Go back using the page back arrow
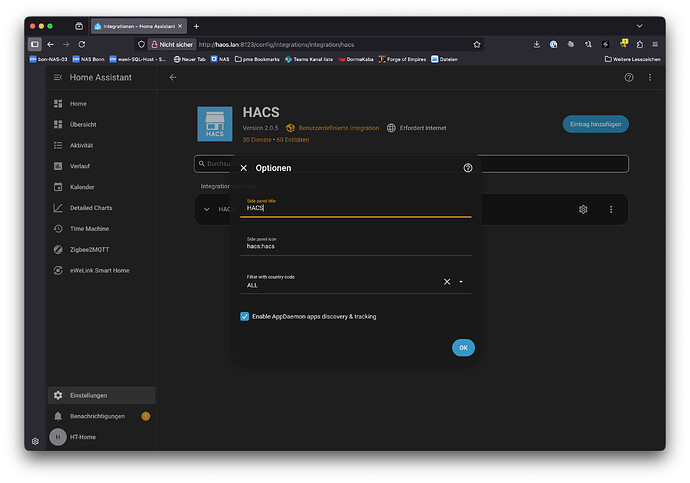The height and width of the screenshot is (483, 690). pos(172,77)
